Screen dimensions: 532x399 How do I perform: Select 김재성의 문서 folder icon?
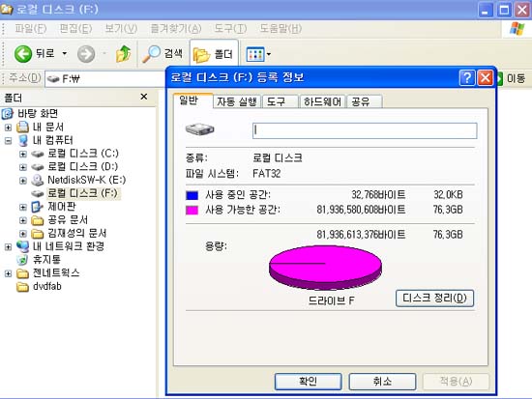(x=38, y=234)
